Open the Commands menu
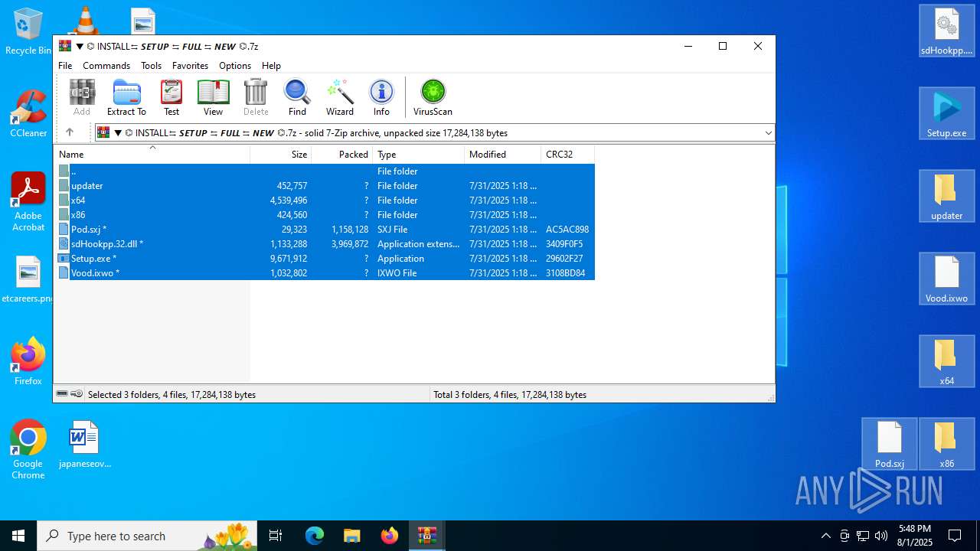This screenshot has width=980, height=551. (106, 66)
